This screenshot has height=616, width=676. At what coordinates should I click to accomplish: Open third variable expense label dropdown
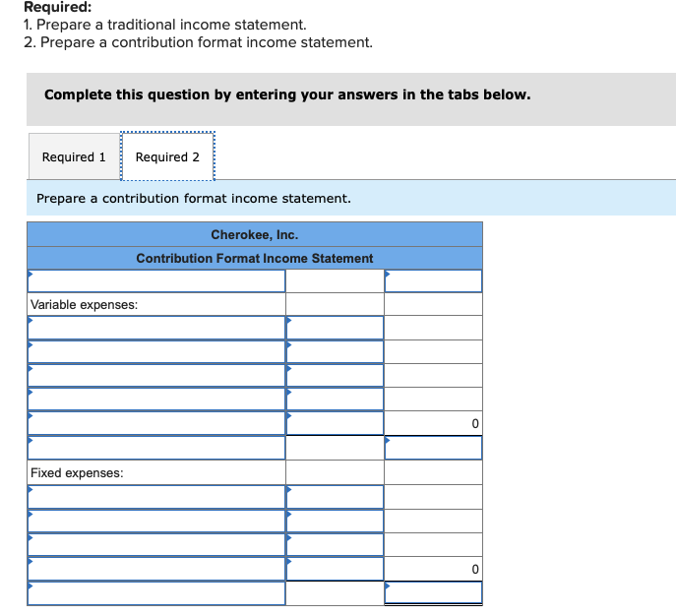(156, 376)
